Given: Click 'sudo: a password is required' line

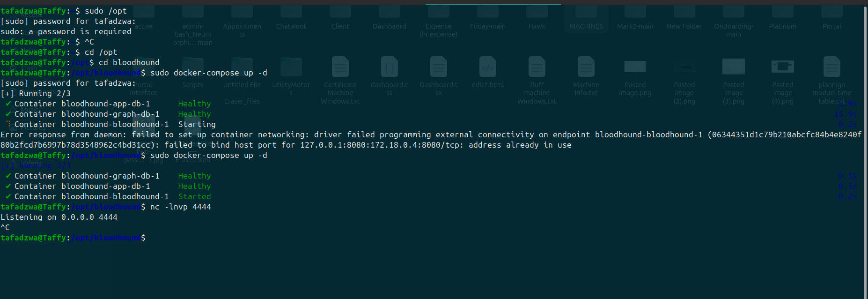Looking at the screenshot, I should point(66,31).
